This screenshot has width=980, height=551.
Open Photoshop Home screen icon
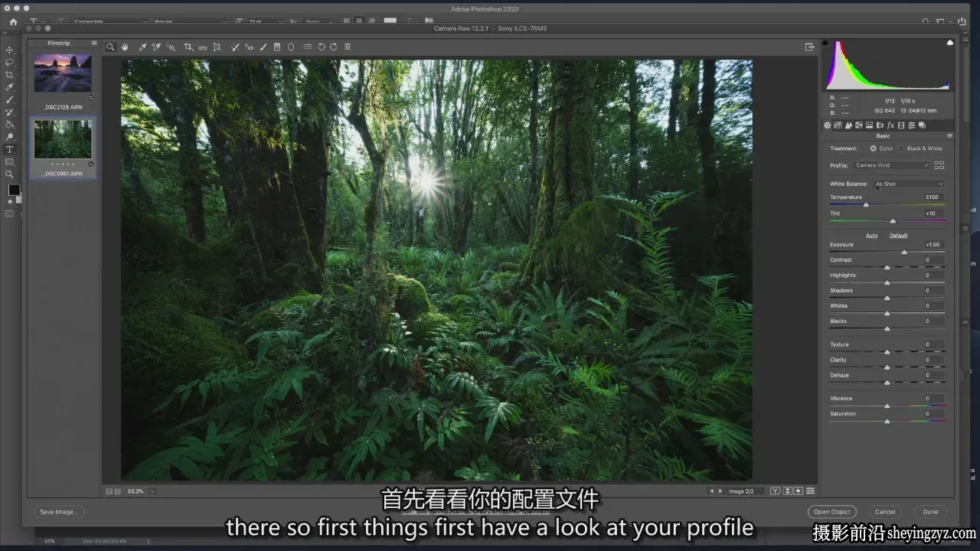pyautogui.click(x=13, y=21)
